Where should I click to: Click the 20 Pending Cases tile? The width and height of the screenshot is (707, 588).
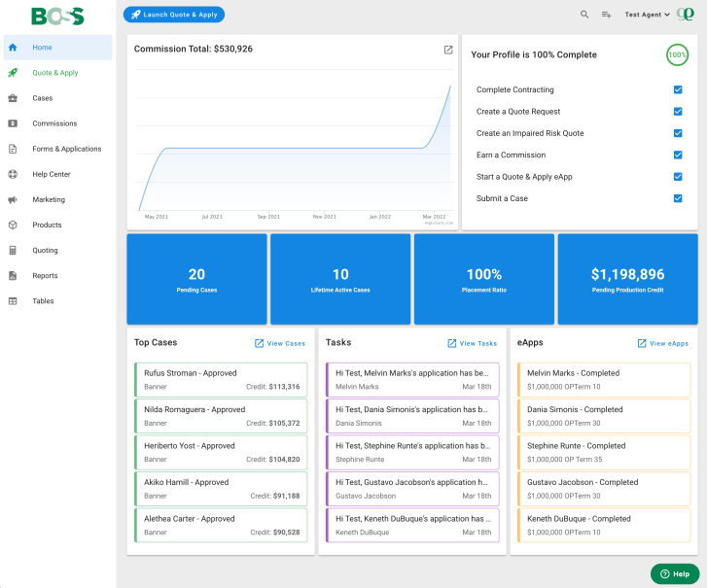[196, 279]
